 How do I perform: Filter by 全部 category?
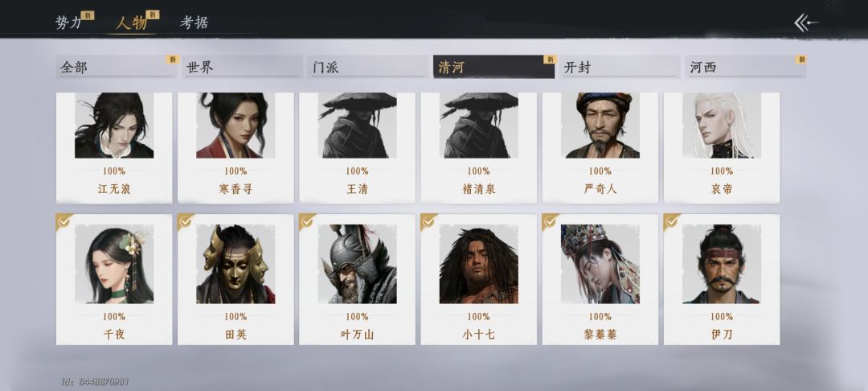tap(116, 67)
